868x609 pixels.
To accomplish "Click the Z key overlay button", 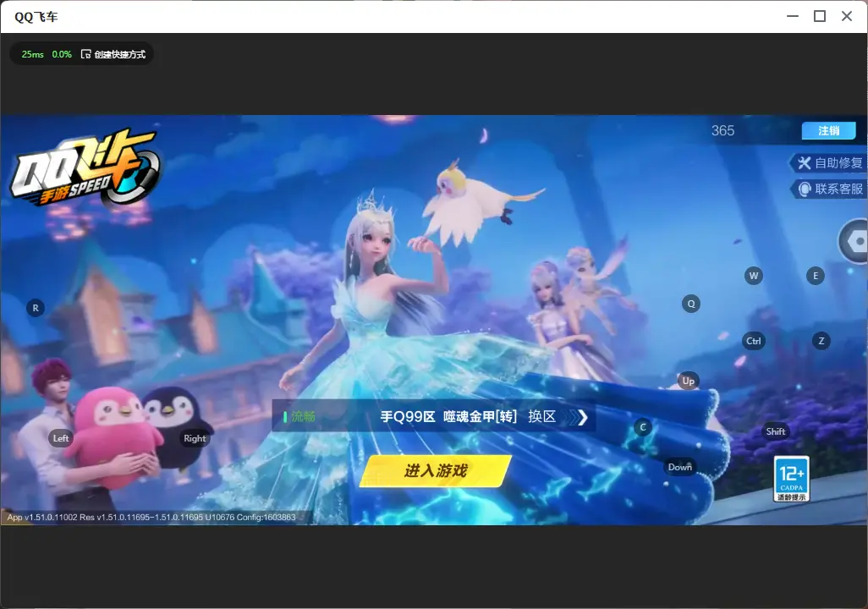I will tap(821, 341).
